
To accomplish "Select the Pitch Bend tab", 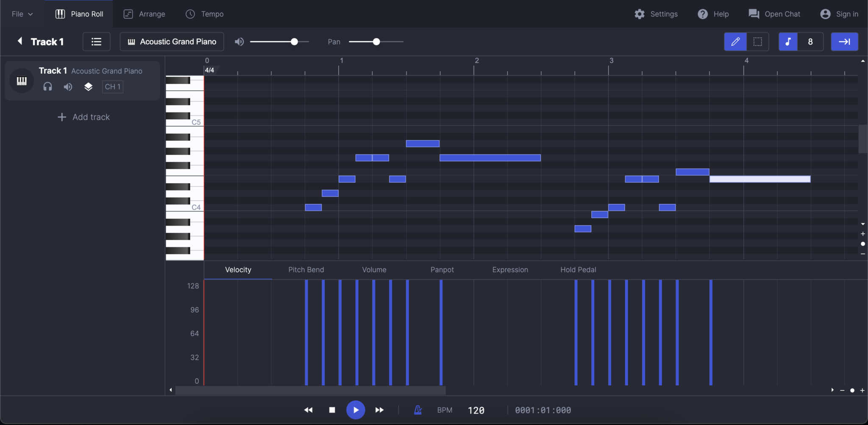I will point(306,270).
